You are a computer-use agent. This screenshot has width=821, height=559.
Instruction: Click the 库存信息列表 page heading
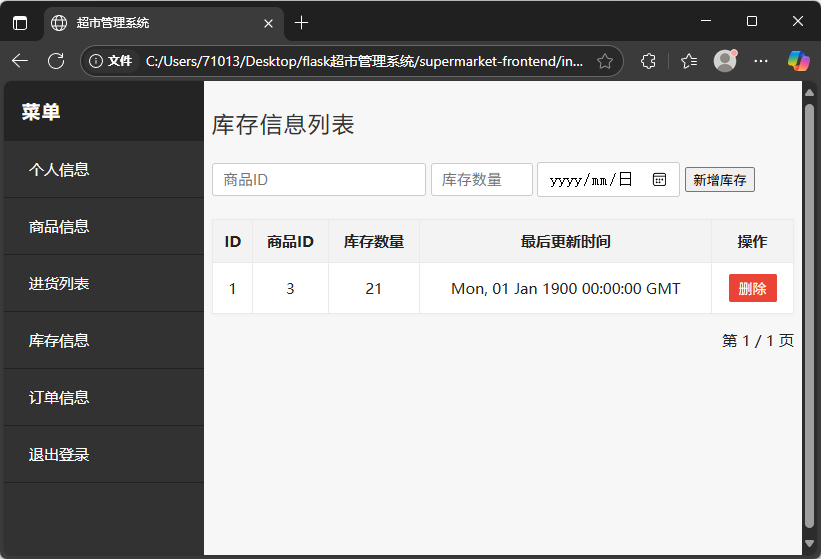283,125
